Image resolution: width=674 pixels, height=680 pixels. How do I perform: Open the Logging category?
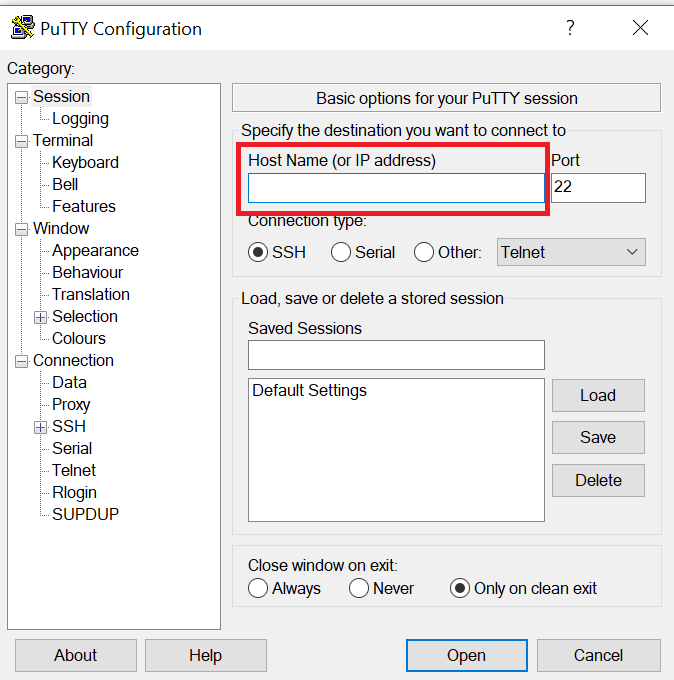pyautogui.click(x=80, y=118)
